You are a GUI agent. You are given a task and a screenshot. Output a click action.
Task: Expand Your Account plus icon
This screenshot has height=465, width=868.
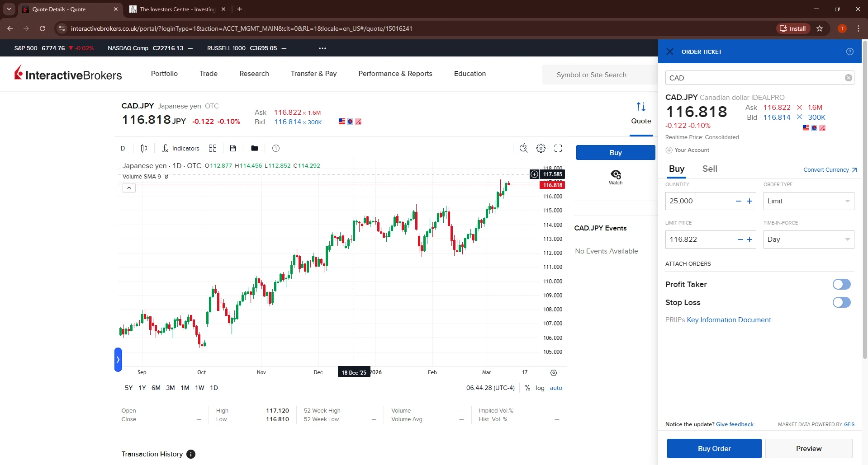(x=669, y=150)
